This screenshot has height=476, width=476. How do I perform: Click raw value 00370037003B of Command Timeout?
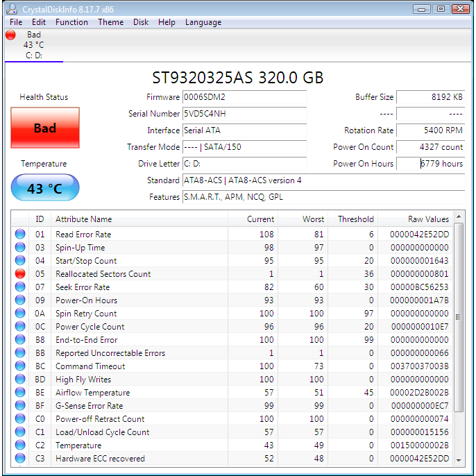[x=419, y=366]
